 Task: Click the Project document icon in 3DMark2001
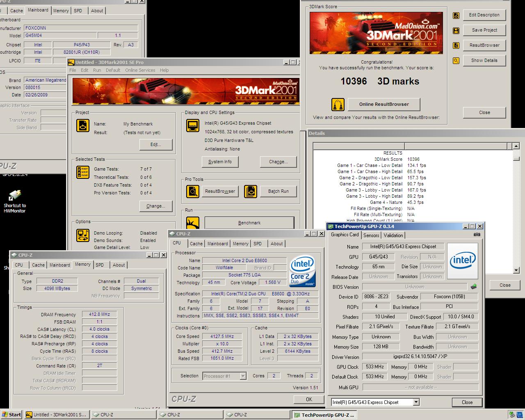[x=83, y=126]
